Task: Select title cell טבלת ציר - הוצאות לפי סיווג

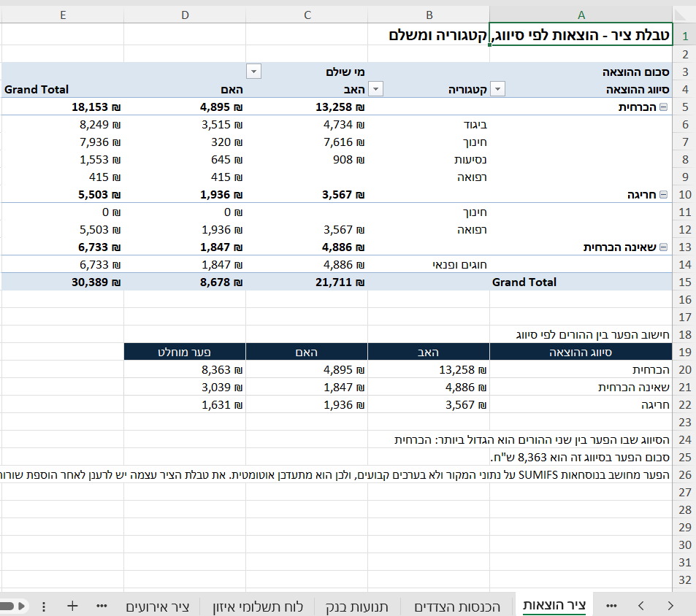Action: coord(581,34)
